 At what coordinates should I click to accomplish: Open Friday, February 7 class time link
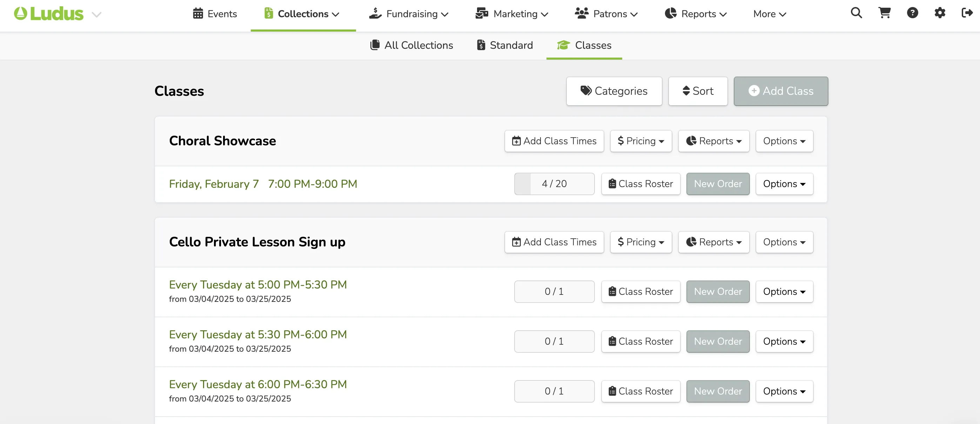click(263, 184)
